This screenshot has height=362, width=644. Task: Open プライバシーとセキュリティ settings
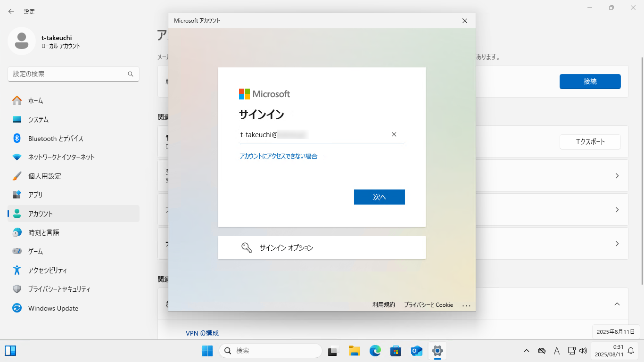tap(74, 289)
